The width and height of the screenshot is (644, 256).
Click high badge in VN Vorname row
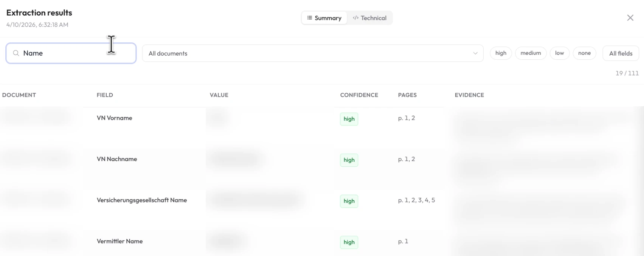(349, 119)
